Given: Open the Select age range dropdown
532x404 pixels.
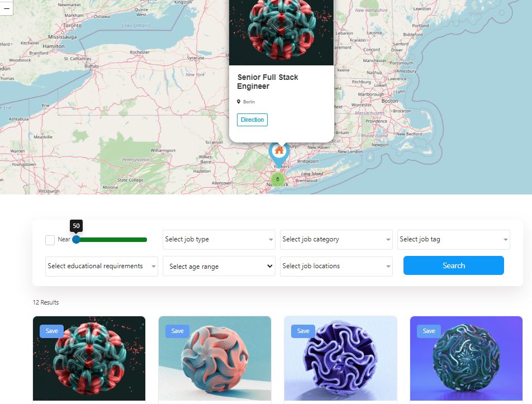Looking at the screenshot, I should pyautogui.click(x=219, y=267).
